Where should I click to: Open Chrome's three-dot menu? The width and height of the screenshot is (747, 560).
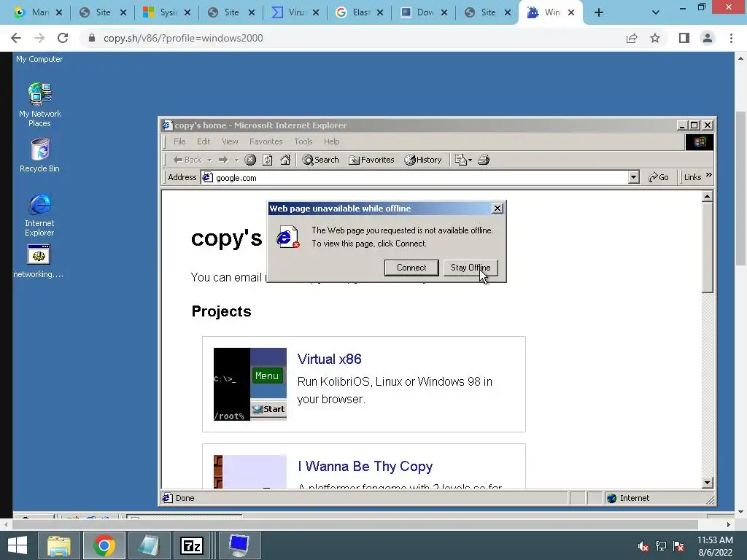tap(731, 38)
